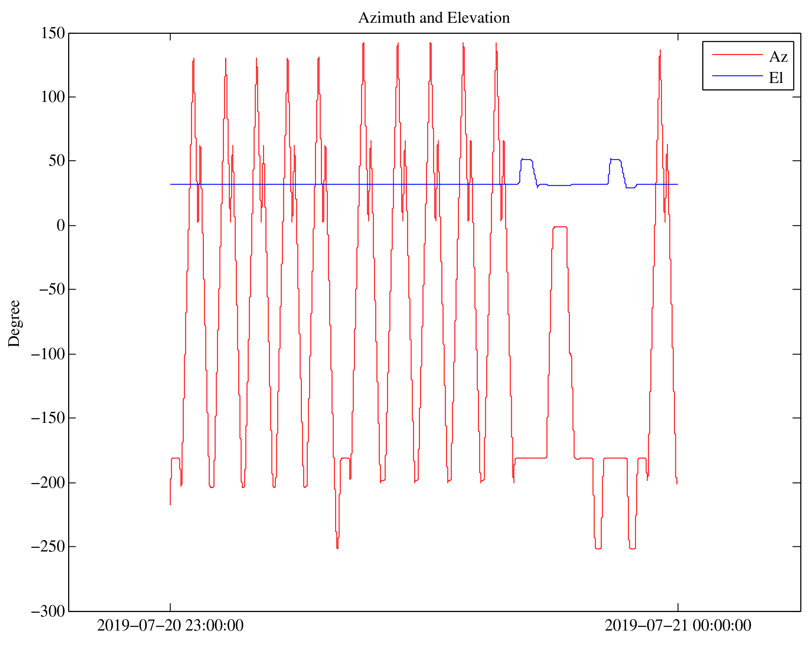Click the 50 y-axis tick label
Image resolution: width=812 pixels, height=662 pixels.
pyautogui.click(x=57, y=160)
